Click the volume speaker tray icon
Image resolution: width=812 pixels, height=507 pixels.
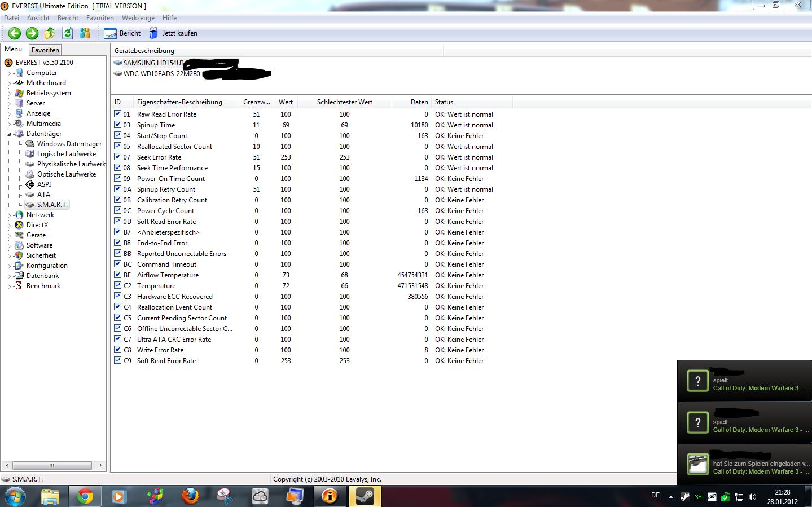[x=752, y=497]
